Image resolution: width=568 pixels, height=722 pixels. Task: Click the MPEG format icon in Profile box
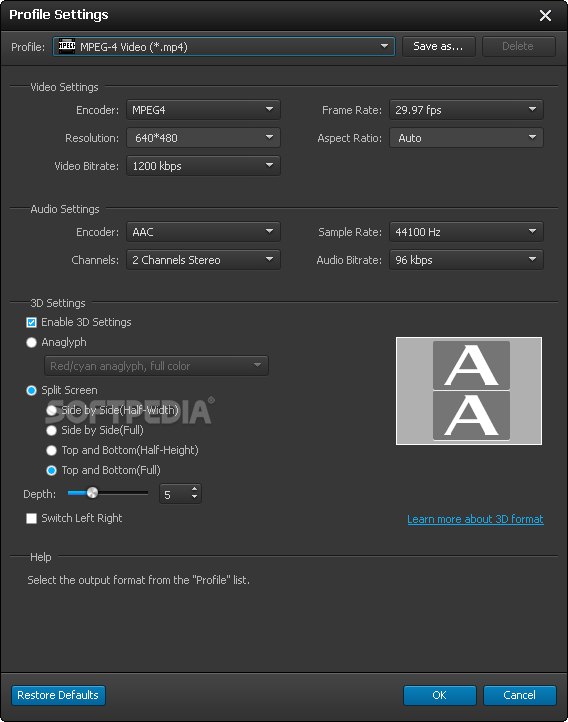(x=67, y=47)
